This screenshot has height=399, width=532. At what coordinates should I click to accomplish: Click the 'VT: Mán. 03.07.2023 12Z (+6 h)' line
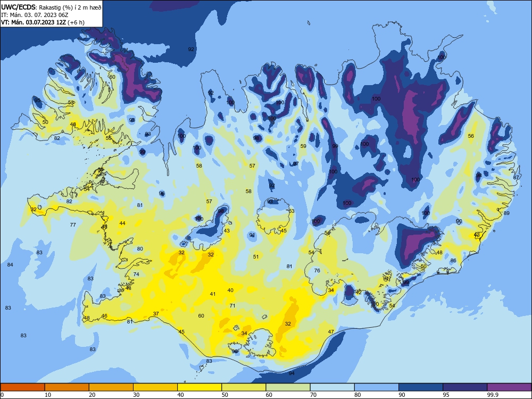tap(43, 22)
